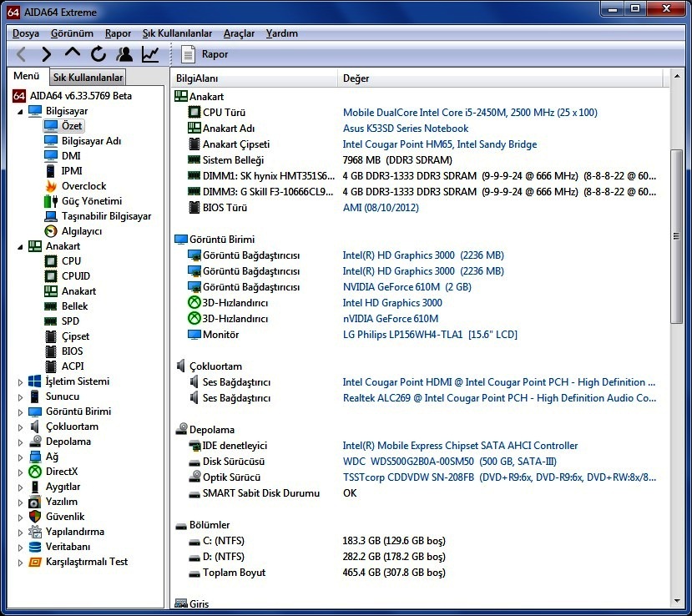
Task: Open the ACPI icon item
Action: [x=51, y=366]
